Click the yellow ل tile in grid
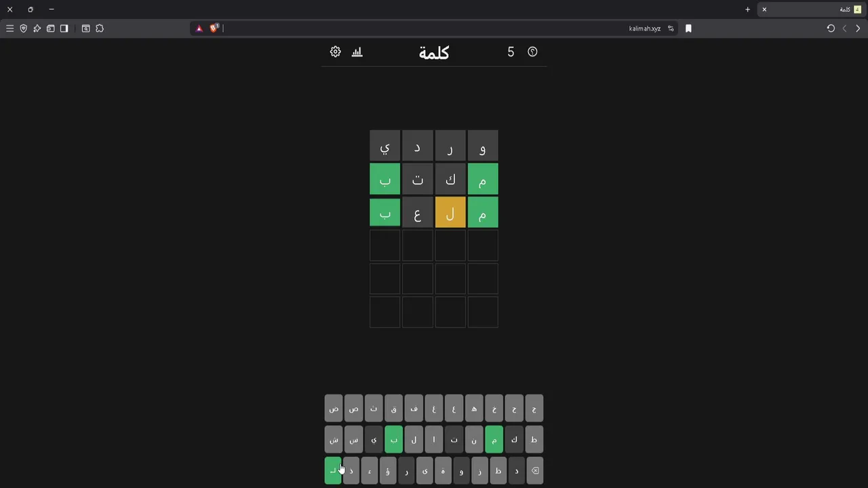Screen dimensions: 868x488 tap(450, 213)
